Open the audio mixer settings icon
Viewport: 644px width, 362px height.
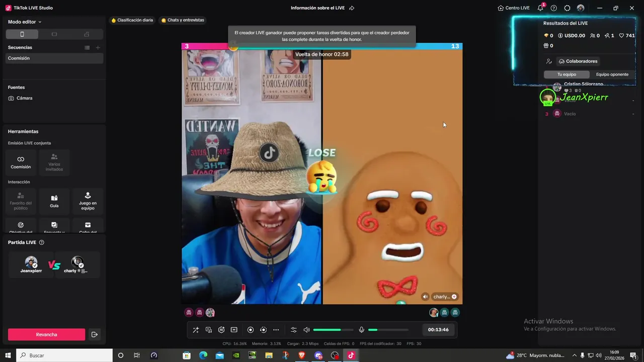(x=294, y=330)
